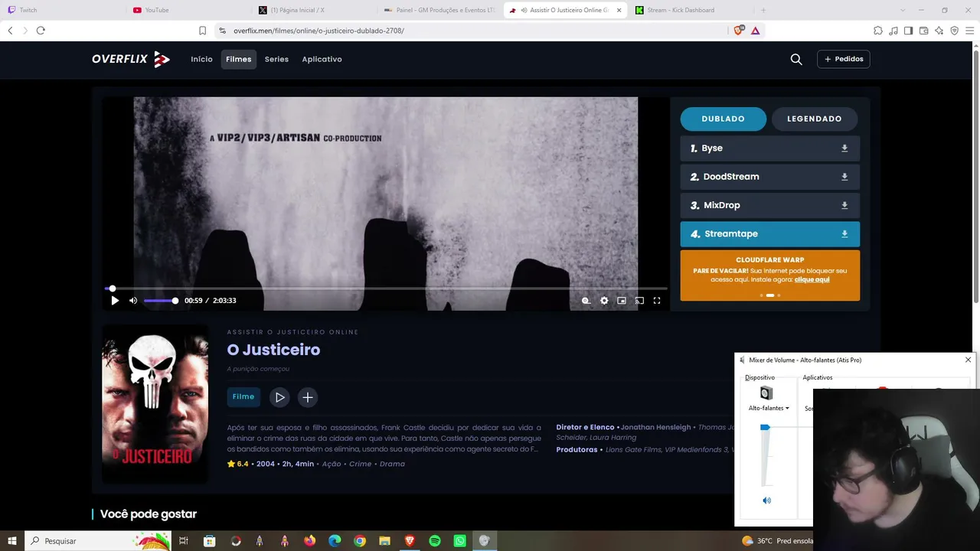Add O Justiceiro to list with plus button

click(307, 397)
